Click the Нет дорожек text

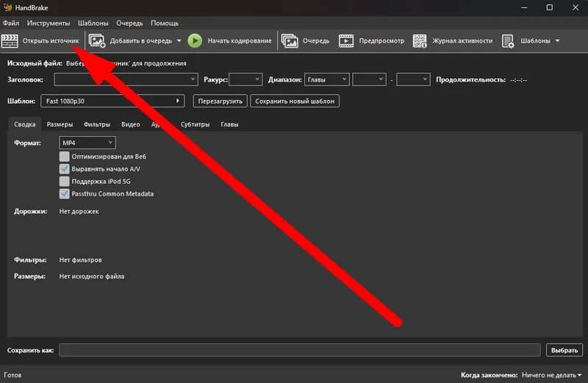tap(79, 212)
